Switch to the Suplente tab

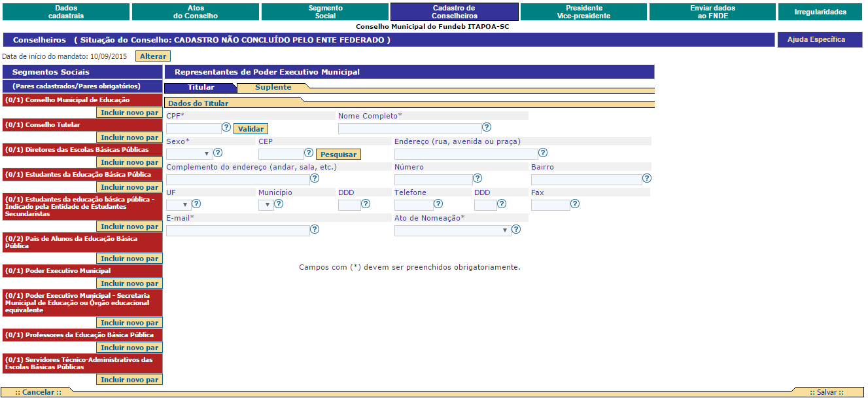(x=273, y=88)
